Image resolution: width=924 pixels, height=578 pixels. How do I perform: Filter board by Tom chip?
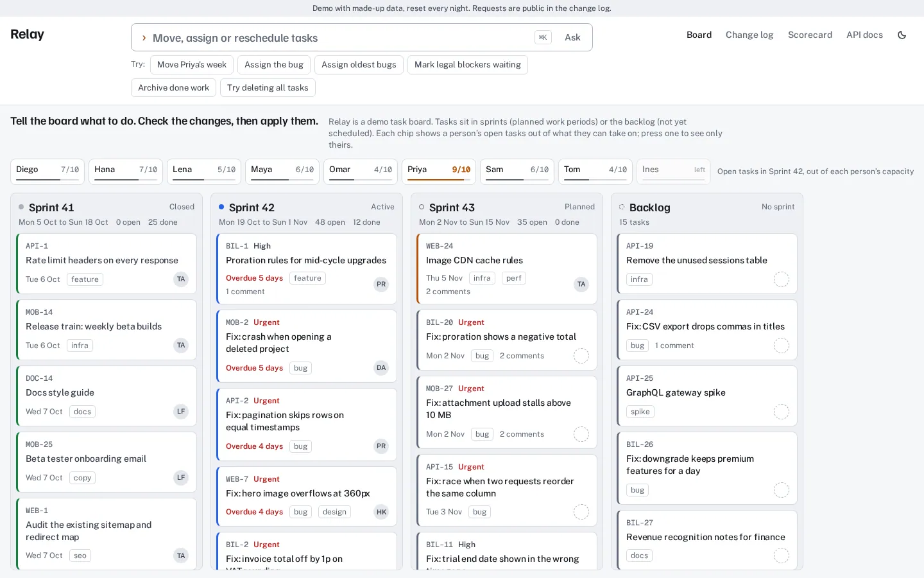[595, 171]
